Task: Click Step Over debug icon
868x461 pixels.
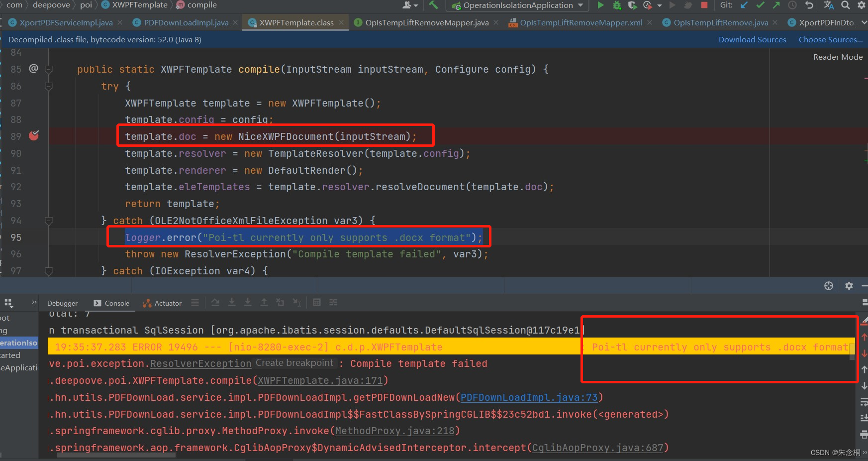Action: click(215, 302)
